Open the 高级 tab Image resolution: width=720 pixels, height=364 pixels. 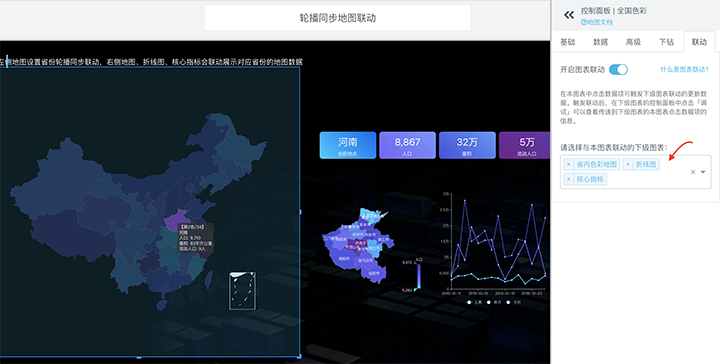pyautogui.click(x=633, y=42)
